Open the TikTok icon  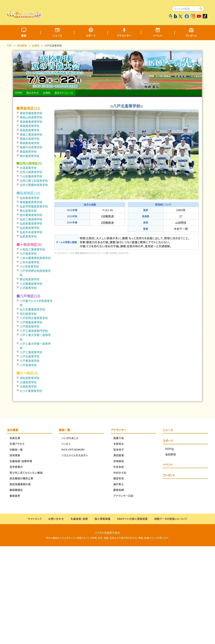[x=205, y=16]
